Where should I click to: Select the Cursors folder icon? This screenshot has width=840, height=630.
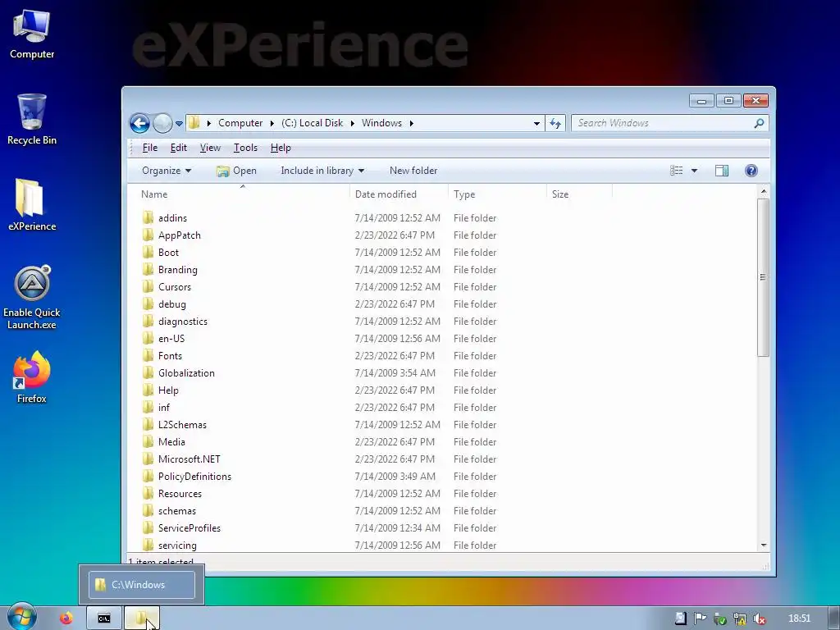[x=148, y=286]
